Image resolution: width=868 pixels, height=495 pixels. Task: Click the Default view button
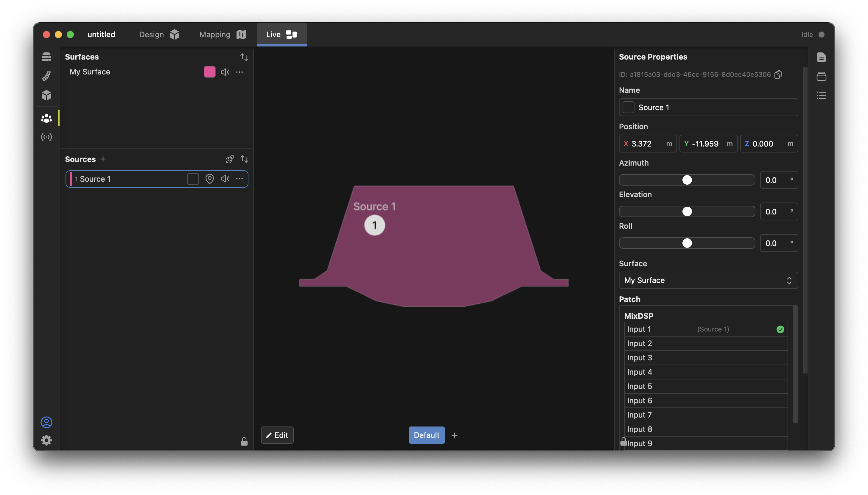[x=426, y=435]
